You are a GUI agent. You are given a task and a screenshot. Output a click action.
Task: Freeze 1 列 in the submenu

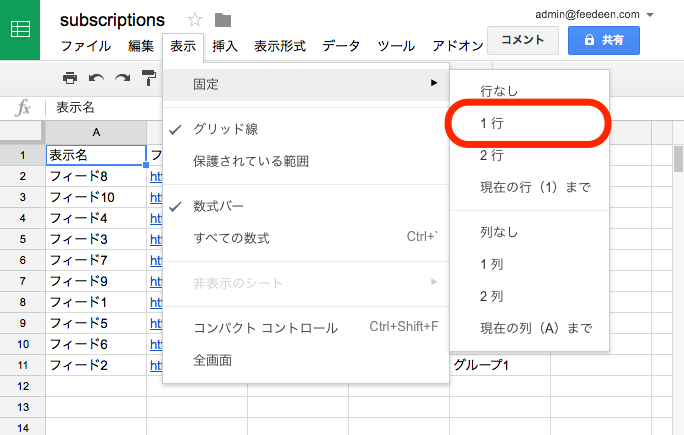pyautogui.click(x=530, y=264)
